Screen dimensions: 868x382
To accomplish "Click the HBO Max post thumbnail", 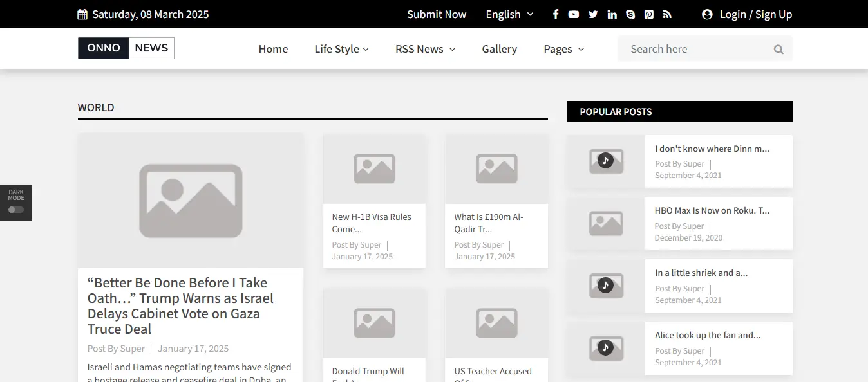I will tap(606, 223).
